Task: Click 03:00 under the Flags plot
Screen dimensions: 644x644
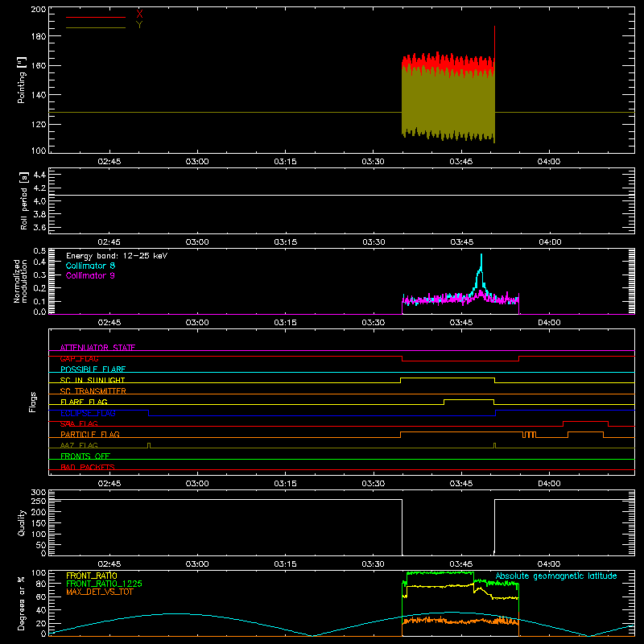Action: (x=197, y=484)
